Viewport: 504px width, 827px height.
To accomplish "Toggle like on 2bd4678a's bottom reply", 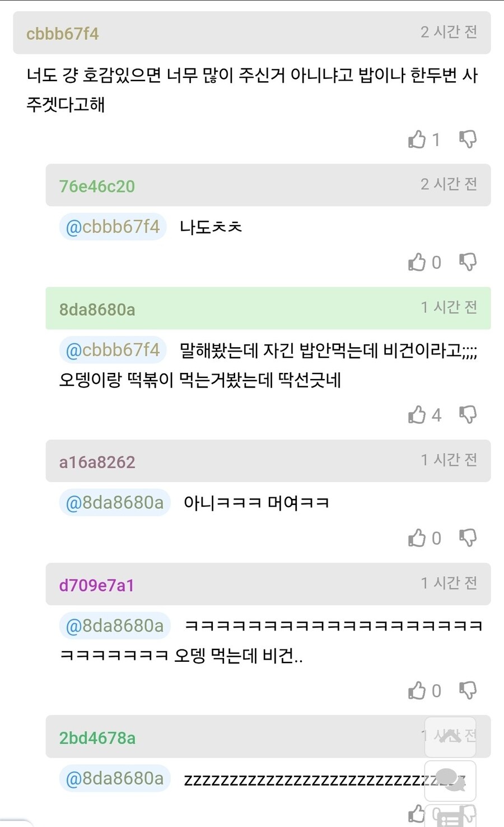I will (x=417, y=815).
